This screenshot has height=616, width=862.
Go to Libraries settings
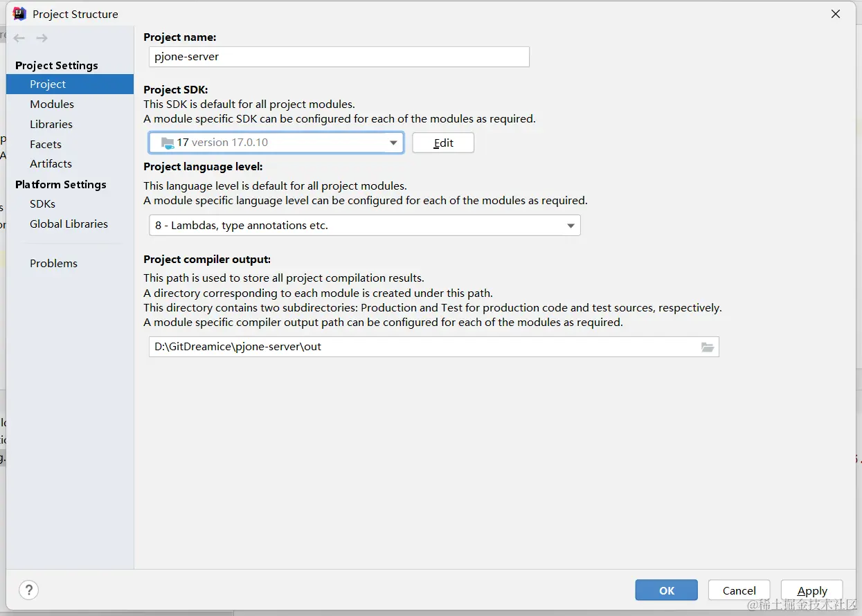click(x=51, y=125)
